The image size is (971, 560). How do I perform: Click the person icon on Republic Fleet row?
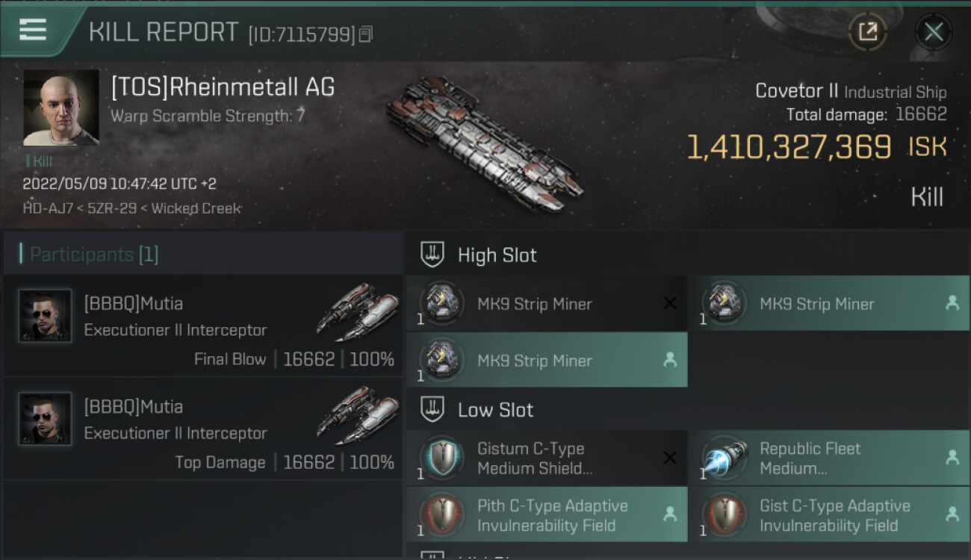point(952,458)
